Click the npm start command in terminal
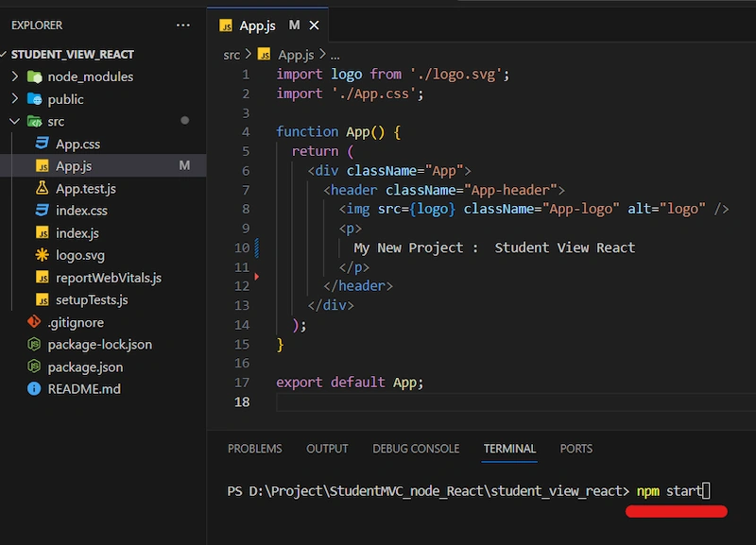756x545 pixels. (669, 491)
